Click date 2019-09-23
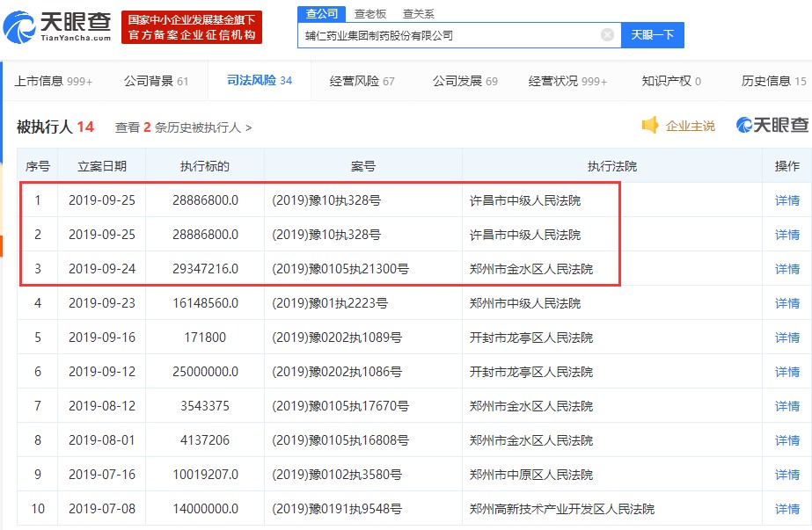 click(102, 302)
